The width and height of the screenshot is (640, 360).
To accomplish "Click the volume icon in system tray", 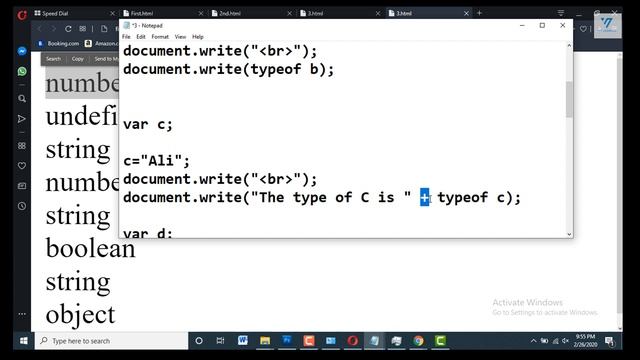I will point(565,341).
